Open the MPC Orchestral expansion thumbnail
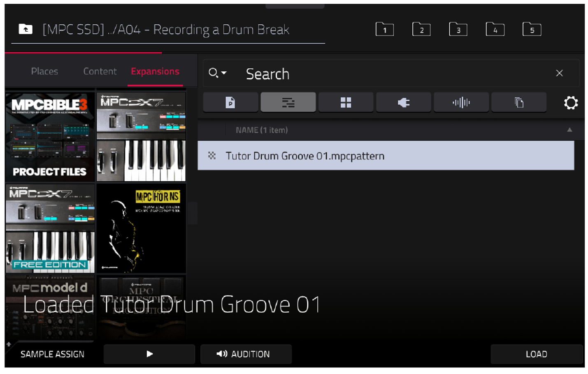The width and height of the screenshot is (588, 374). 141,308
